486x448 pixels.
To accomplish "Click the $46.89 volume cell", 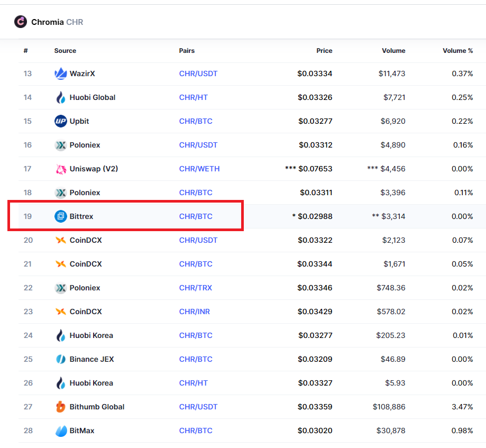I will (393, 359).
